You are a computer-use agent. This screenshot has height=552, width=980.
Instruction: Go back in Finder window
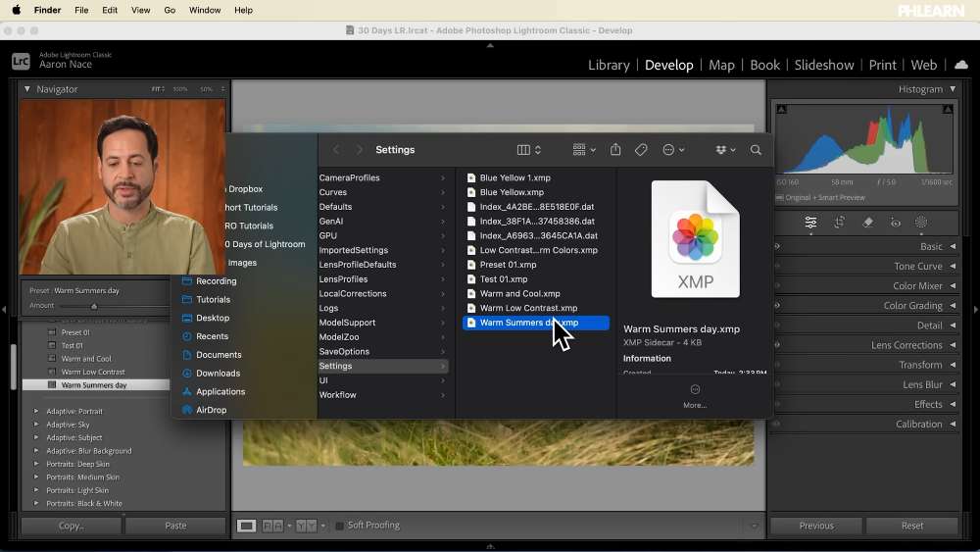click(x=336, y=150)
